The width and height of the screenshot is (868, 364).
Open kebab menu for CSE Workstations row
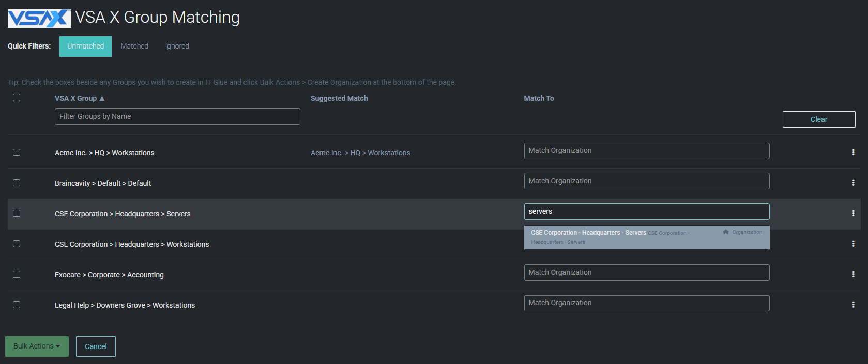coord(853,244)
